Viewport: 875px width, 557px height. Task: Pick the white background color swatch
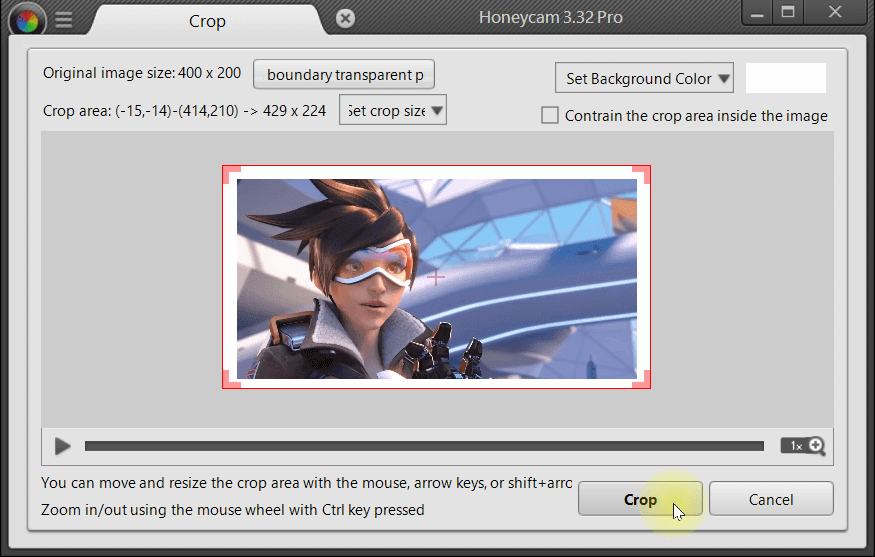786,78
